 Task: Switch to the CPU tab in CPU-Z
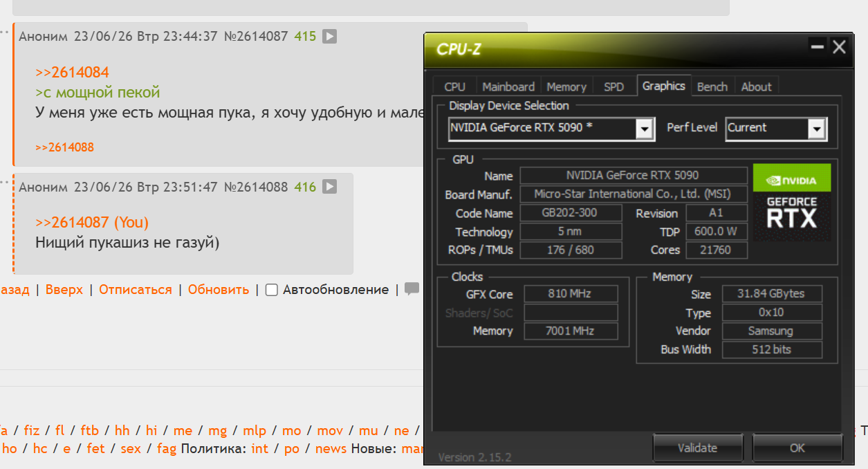455,86
